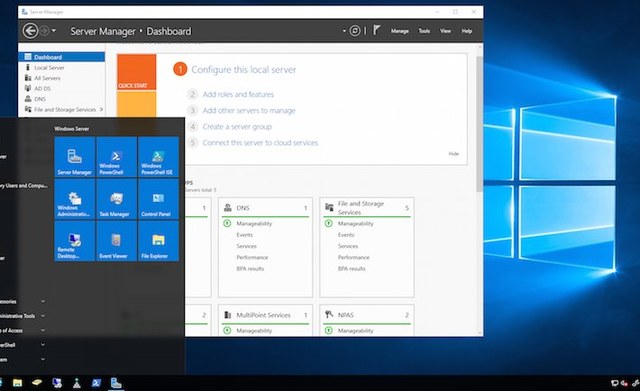This screenshot has height=391, width=640.
Task: Open the Server Manager start tile
Action: pyautogui.click(x=75, y=157)
